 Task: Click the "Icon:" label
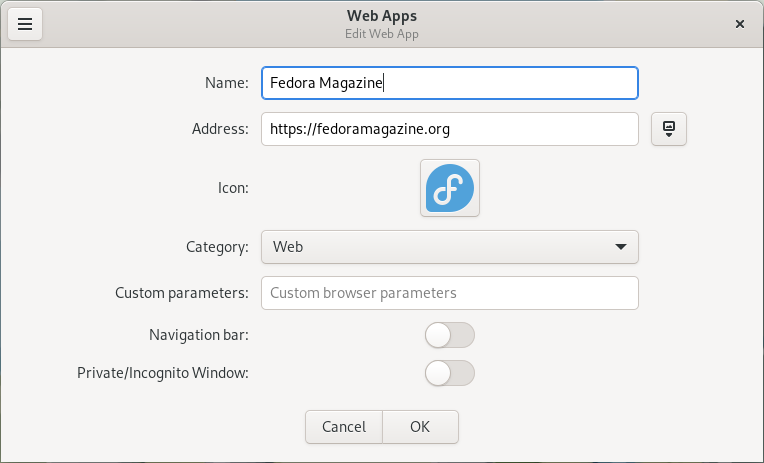233,188
